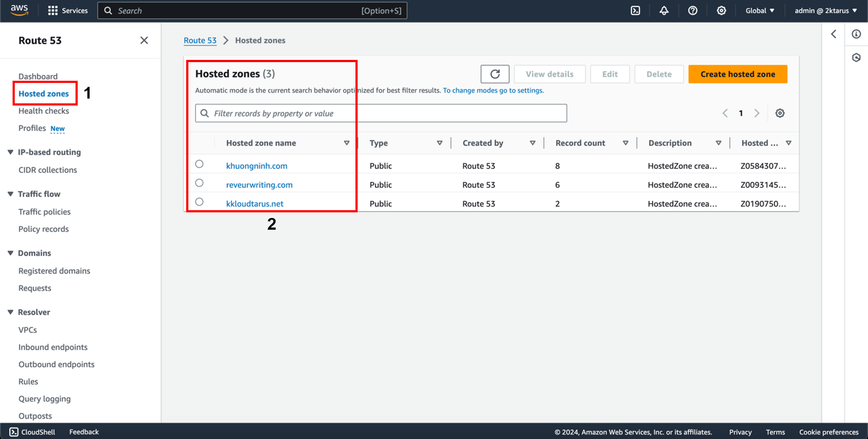Click the View details button

tap(549, 74)
